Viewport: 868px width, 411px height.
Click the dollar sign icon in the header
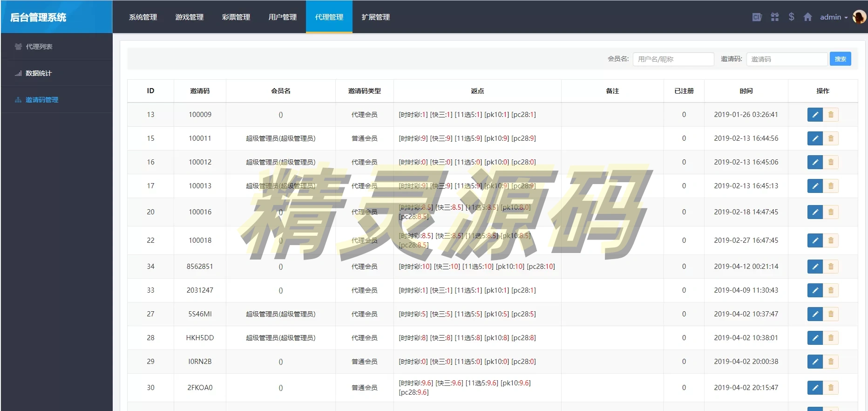(x=791, y=17)
